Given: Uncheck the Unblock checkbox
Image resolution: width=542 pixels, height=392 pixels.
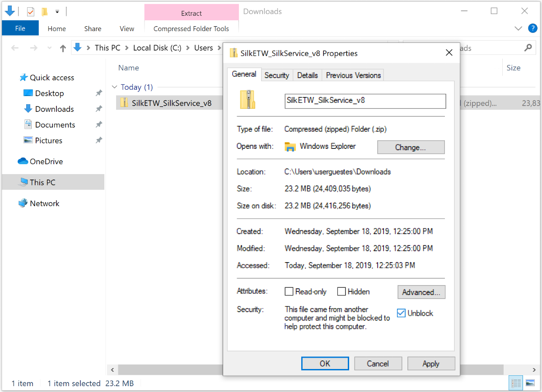Looking at the screenshot, I should click(x=401, y=313).
